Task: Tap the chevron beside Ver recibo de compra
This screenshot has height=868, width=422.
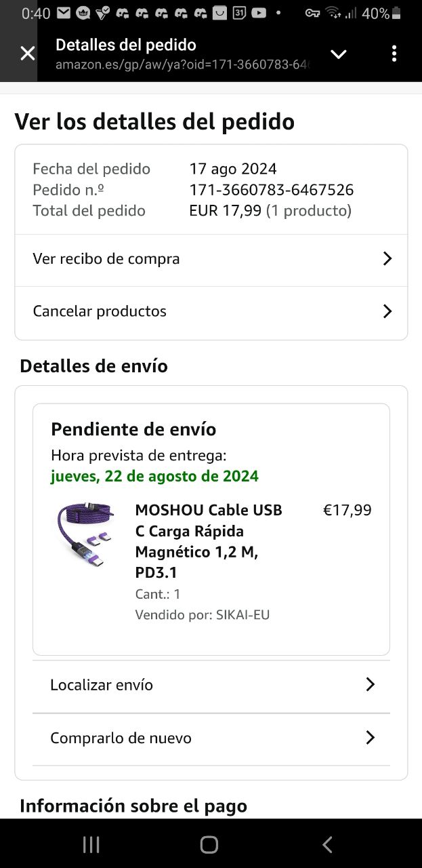Action: point(387,258)
